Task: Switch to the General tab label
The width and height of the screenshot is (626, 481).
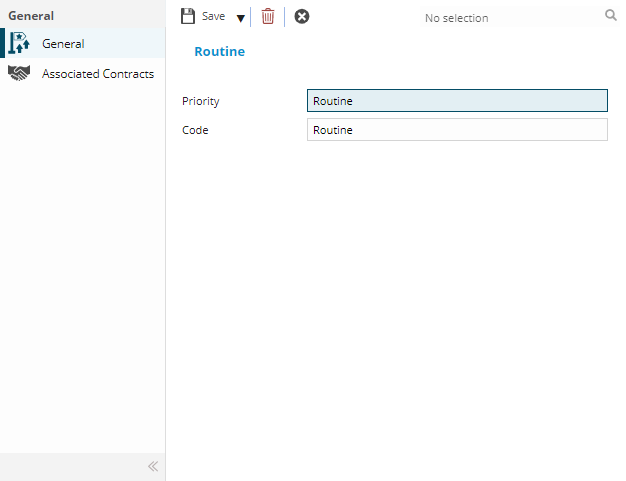Action: coord(63,44)
